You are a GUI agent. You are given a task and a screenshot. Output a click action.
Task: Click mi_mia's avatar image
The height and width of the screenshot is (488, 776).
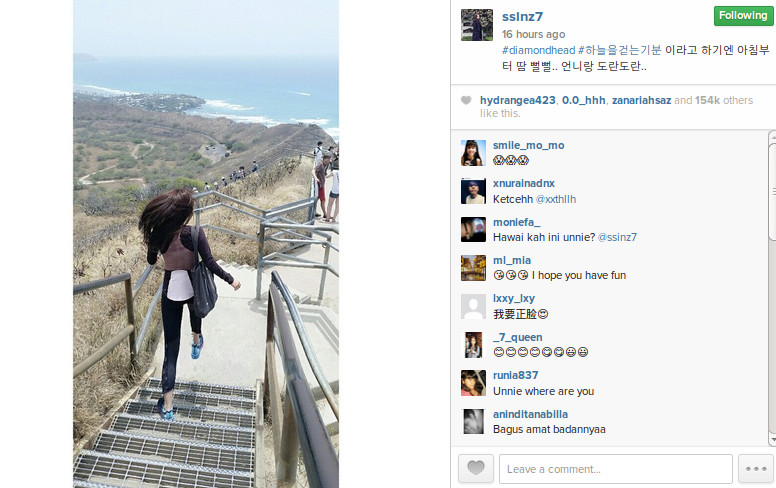point(473,268)
